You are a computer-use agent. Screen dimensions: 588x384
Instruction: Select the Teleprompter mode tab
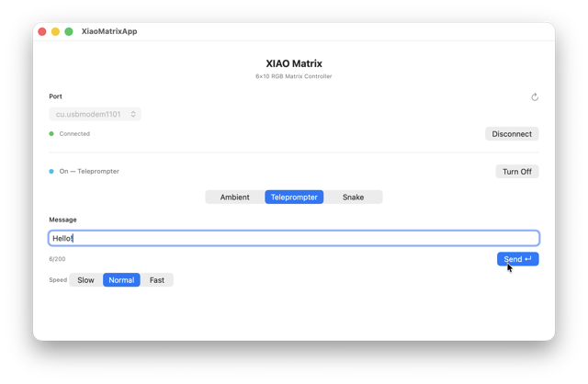(x=294, y=197)
